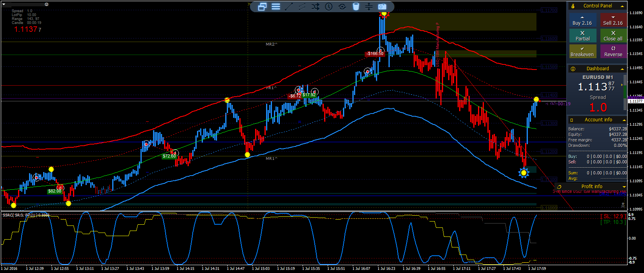This screenshot has height=273, width=644.
Task: Click the blue starburst marker at the low
Action: tap(524, 172)
